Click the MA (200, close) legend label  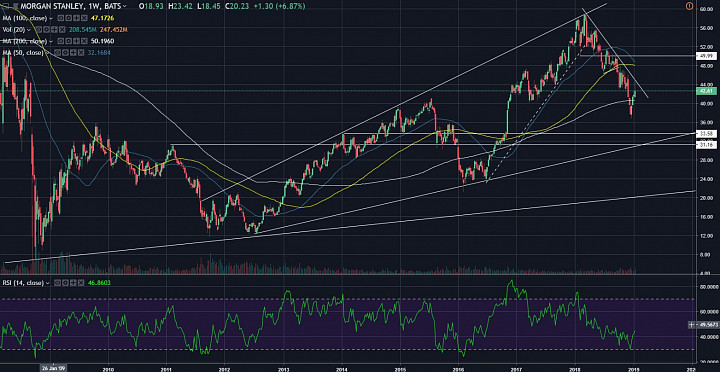pyautogui.click(x=25, y=41)
